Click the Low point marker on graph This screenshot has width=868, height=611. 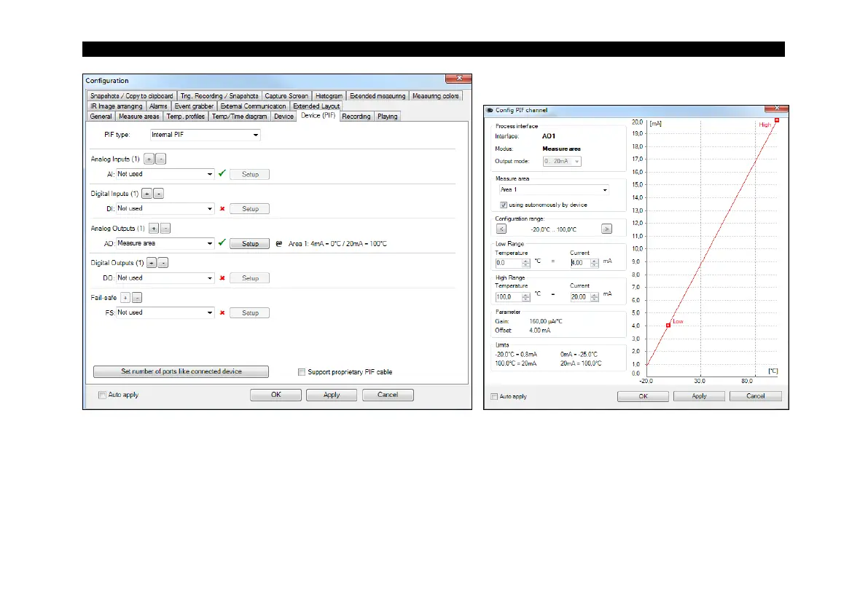click(668, 325)
